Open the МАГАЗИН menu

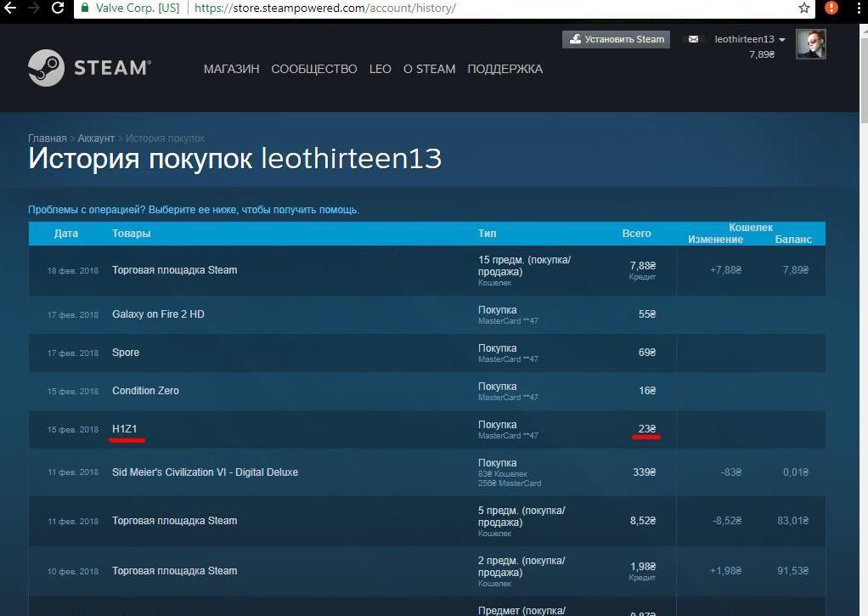pyautogui.click(x=231, y=69)
